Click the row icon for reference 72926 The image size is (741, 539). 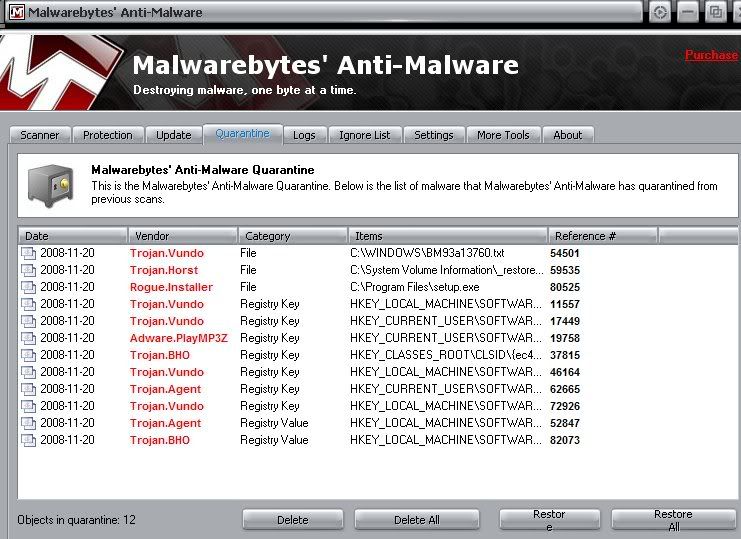pyautogui.click(x=28, y=407)
